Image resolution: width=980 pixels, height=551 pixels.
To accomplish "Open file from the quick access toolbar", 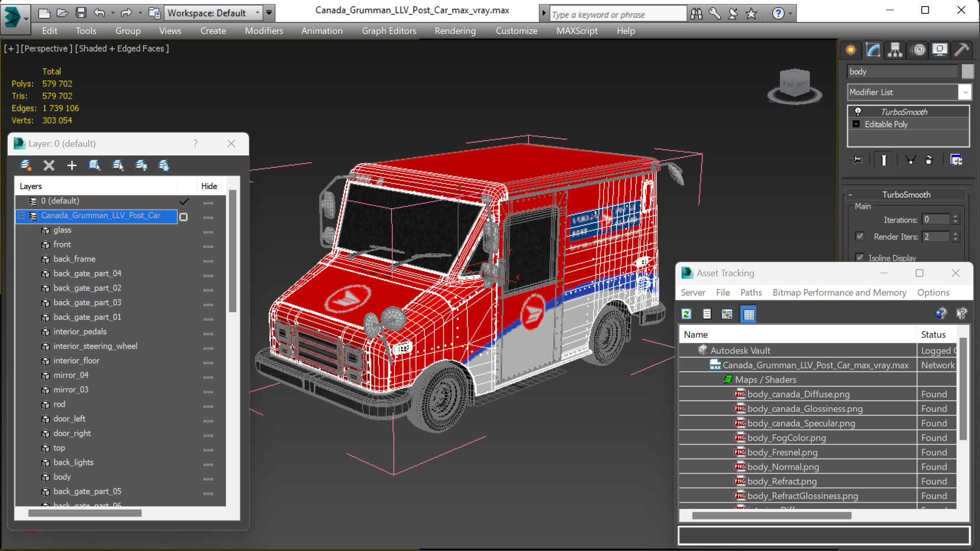I will tap(62, 13).
